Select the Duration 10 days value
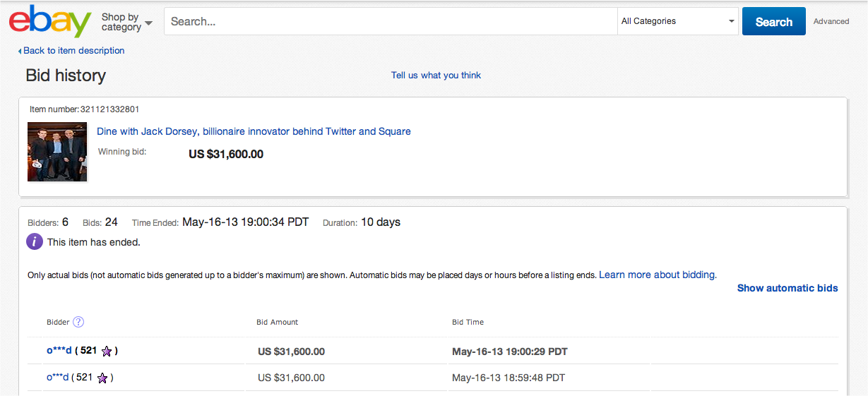 click(381, 222)
